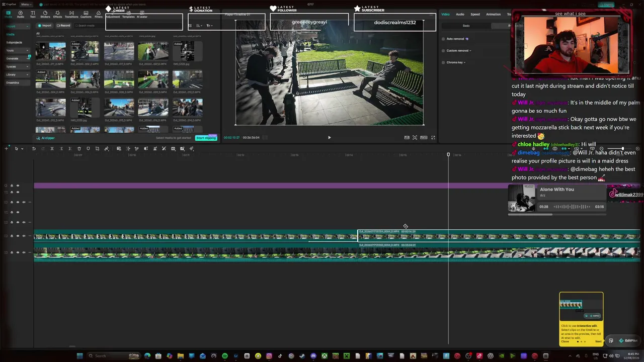Enable the Custom removal option

pos(443,51)
